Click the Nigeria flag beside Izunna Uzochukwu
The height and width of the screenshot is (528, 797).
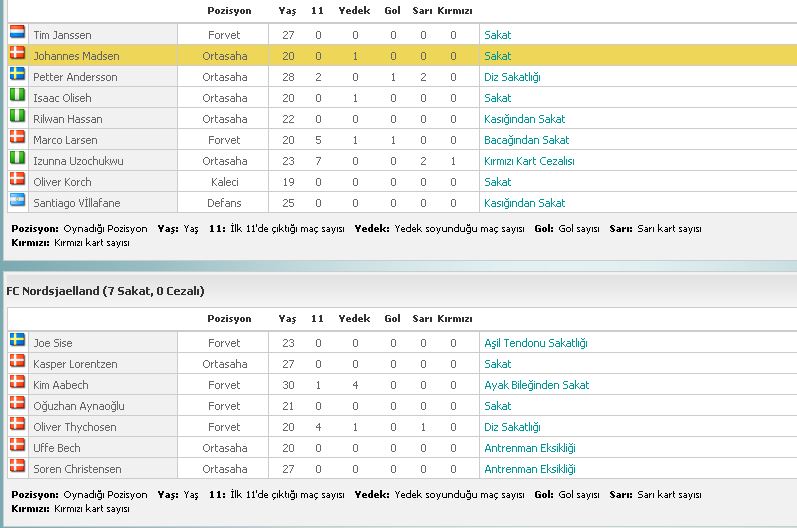17,158
